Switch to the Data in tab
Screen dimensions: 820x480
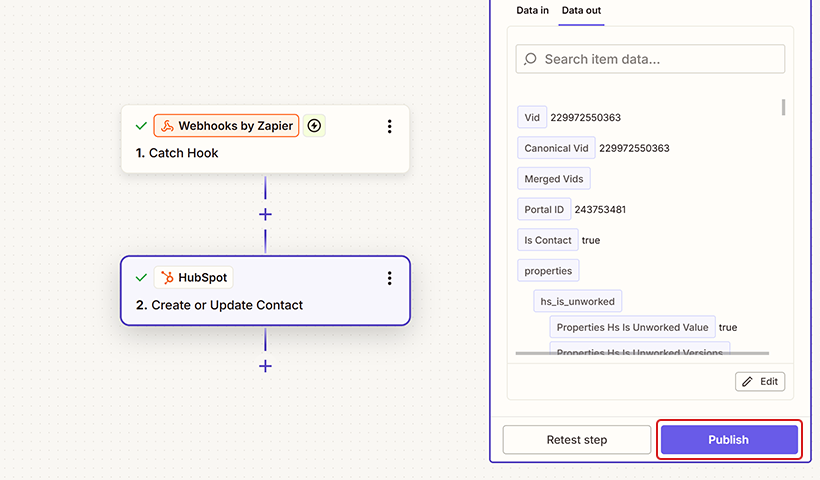(532, 10)
